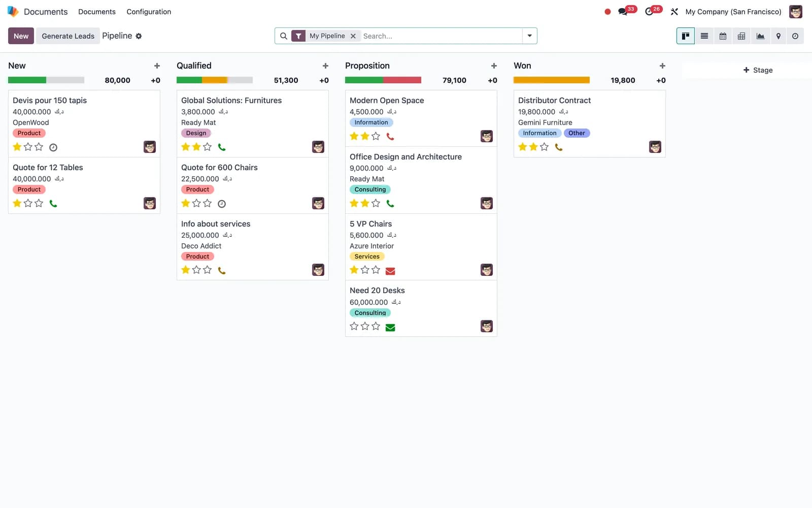This screenshot has height=508, width=812.
Task: Add a quick lead in Proposition column
Action: [494, 66]
